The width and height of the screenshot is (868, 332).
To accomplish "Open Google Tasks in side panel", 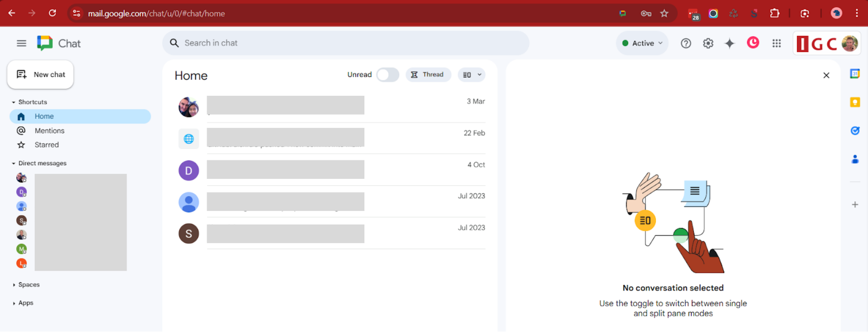I will tap(854, 131).
